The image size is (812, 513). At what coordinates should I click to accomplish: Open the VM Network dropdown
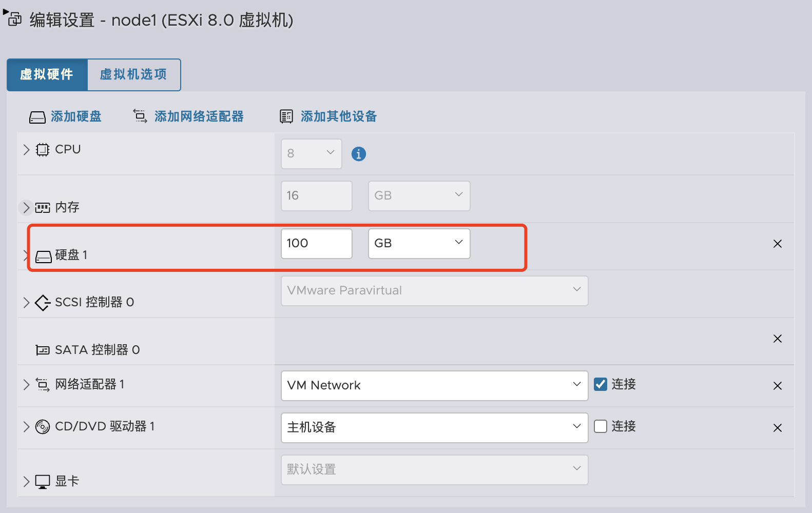434,385
